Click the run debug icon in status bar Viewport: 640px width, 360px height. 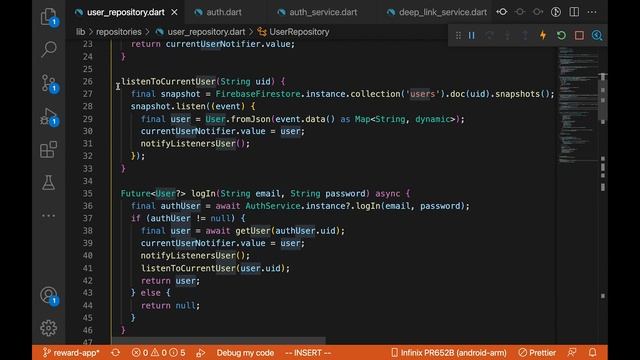click(x=201, y=353)
